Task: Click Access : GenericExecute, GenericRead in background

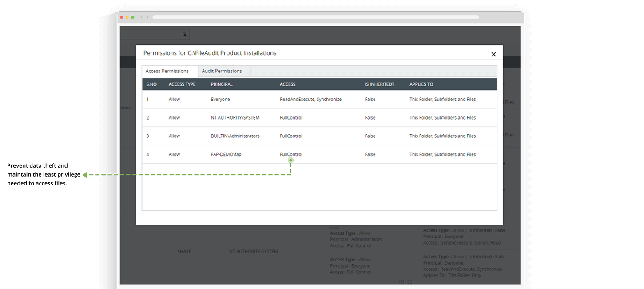Action: (462, 243)
